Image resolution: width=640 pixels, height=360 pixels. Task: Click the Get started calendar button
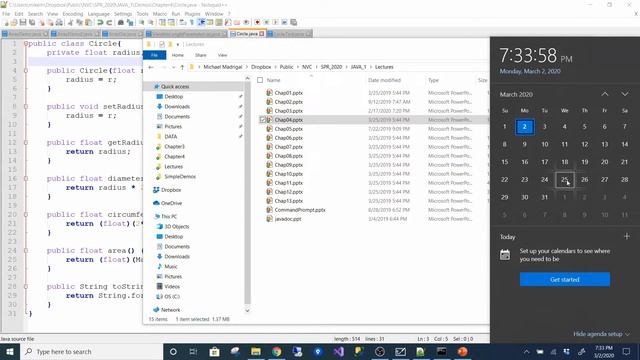click(565, 280)
